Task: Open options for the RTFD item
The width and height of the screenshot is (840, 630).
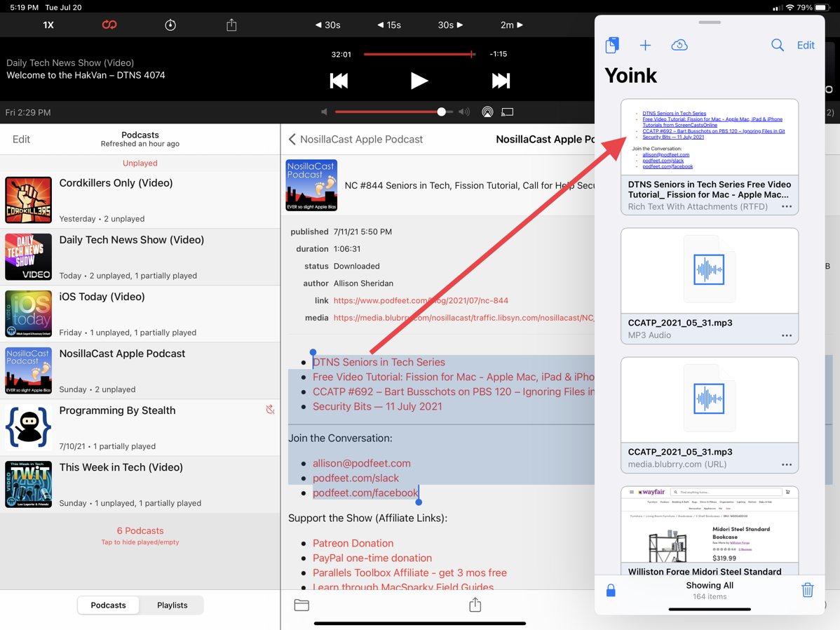Action: [787, 207]
